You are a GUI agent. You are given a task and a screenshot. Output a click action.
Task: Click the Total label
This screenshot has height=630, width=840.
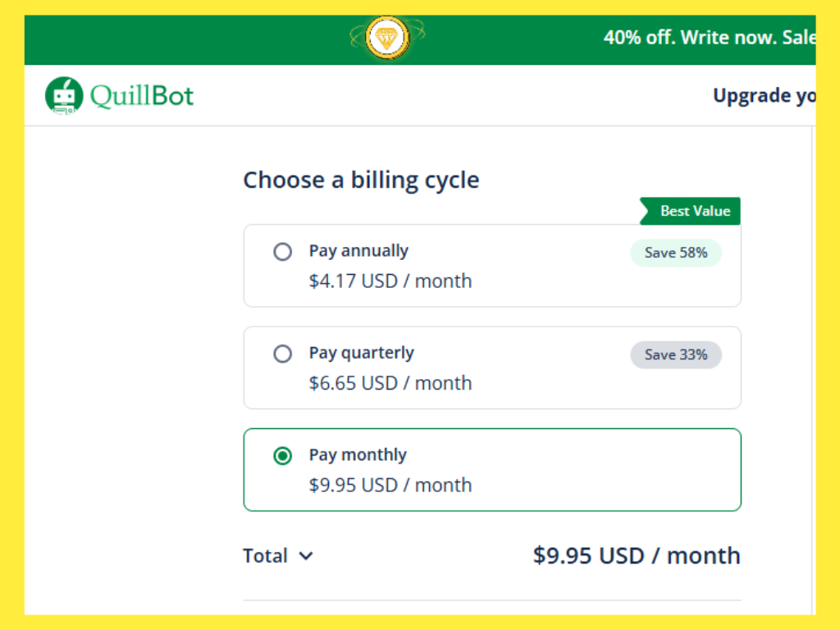[x=265, y=556]
